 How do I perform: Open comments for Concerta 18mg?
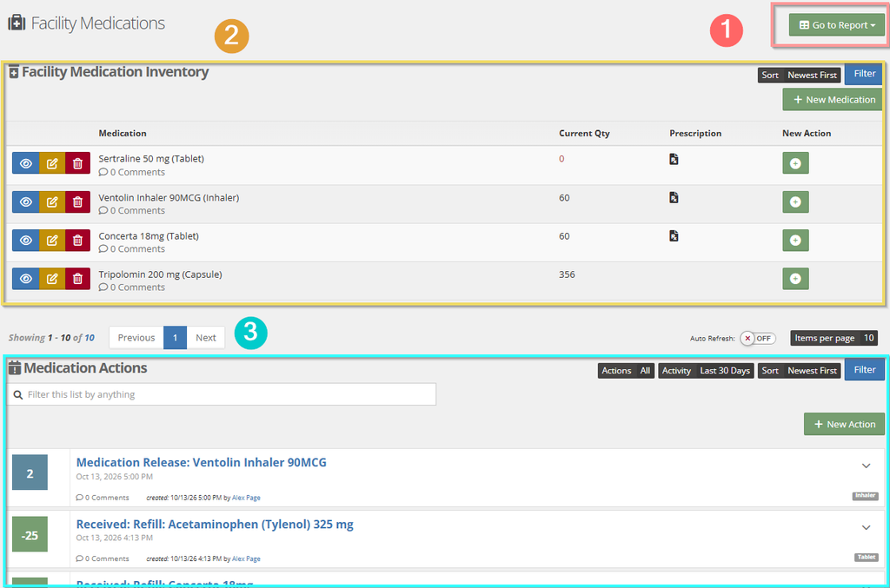pos(132,249)
